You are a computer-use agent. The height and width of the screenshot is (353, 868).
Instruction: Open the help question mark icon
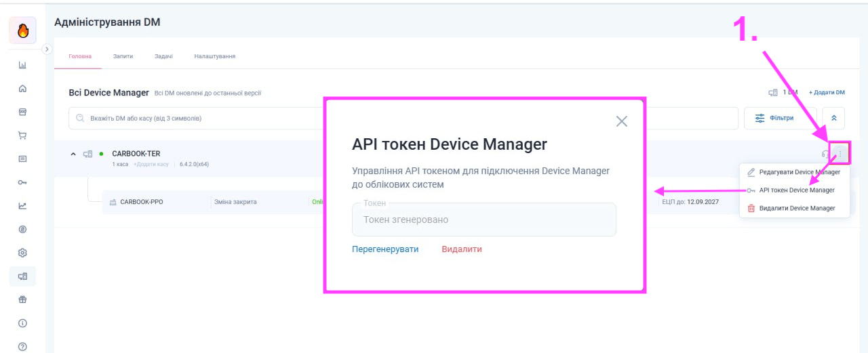click(x=22, y=346)
